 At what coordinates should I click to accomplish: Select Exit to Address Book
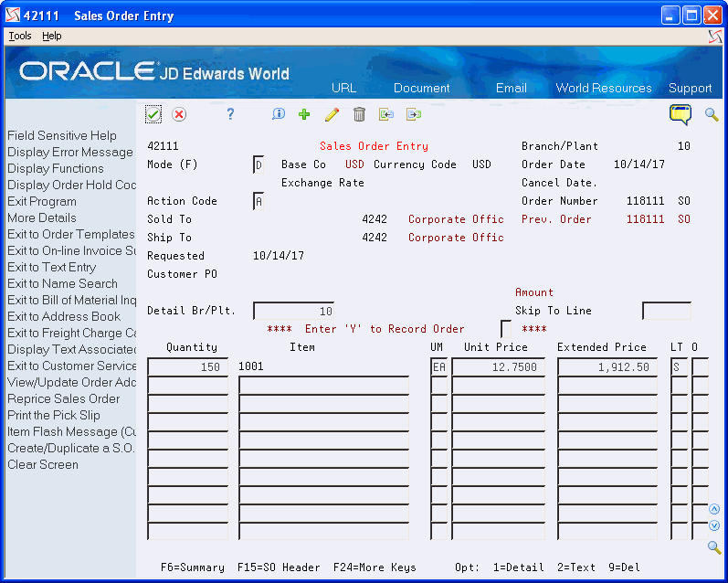64,316
